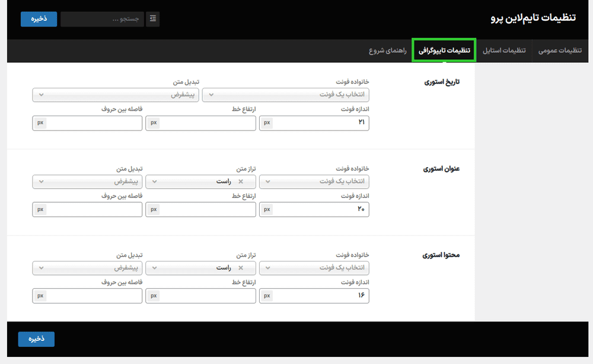This screenshot has width=593, height=364.
Task: Clear the راست value in عنوان استوری تراز متن
Action: 241,181
